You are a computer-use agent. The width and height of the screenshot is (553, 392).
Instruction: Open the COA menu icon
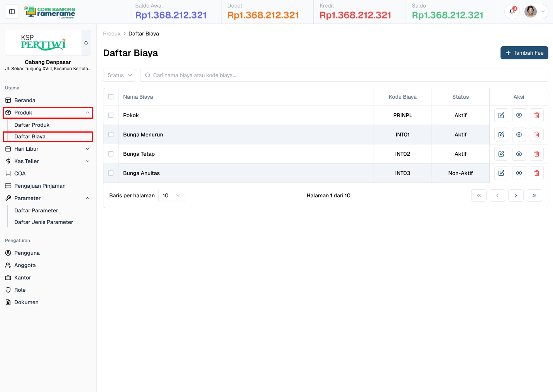(8, 173)
